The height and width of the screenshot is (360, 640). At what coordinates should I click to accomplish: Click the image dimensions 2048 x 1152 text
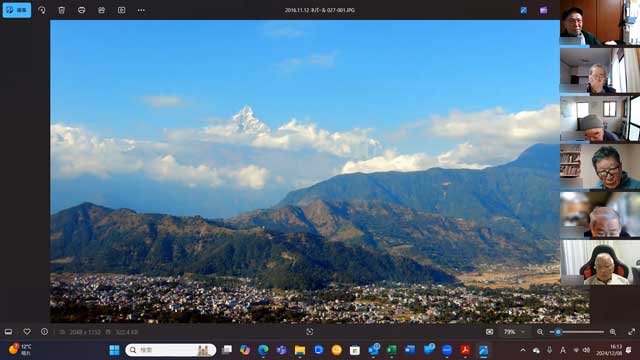[84, 332]
